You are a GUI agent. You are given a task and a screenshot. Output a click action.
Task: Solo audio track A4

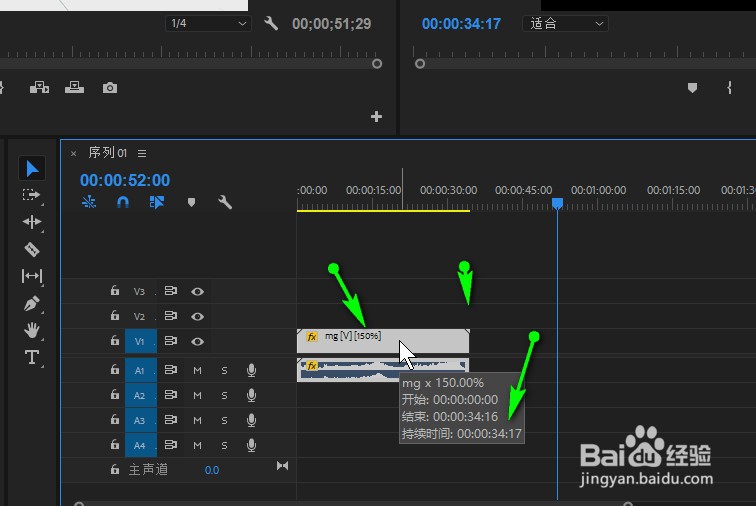coord(224,445)
